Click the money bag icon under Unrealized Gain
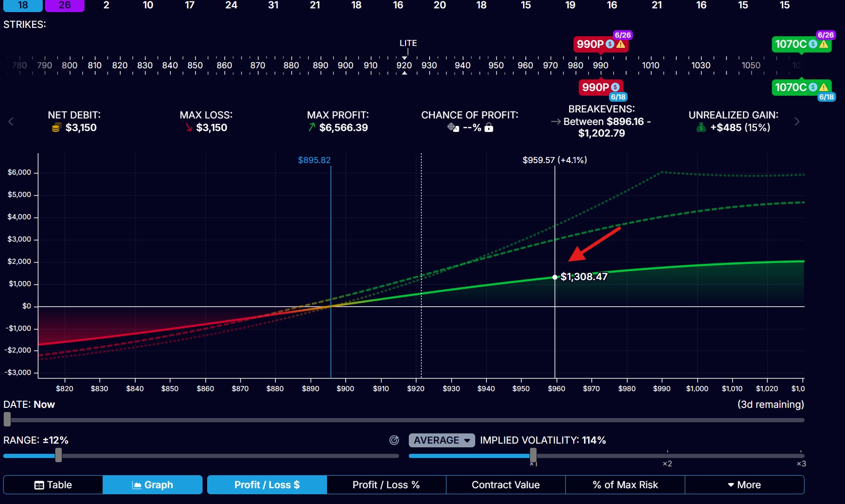This screenshot has width=845, height=504. coord(701,127)
